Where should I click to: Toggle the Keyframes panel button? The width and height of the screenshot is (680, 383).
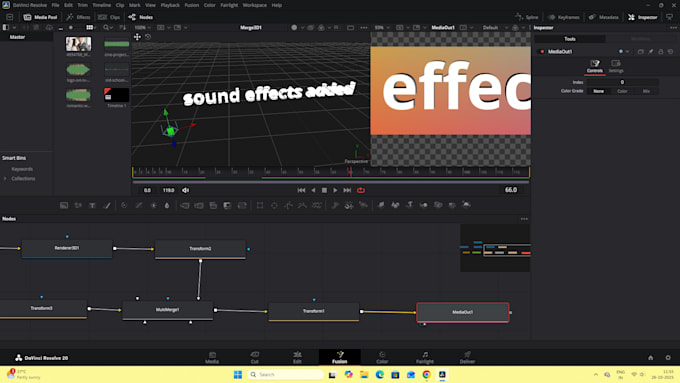point(564,17)
